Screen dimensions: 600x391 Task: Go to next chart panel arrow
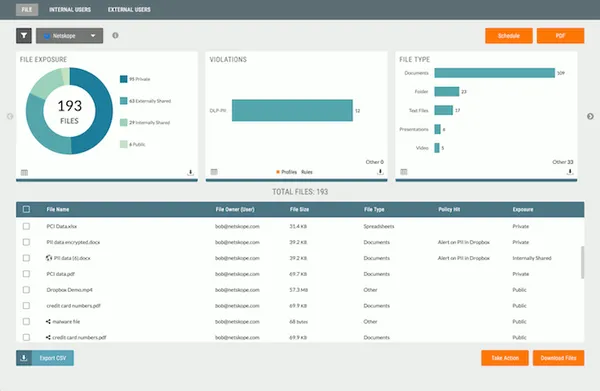tap(590, 116)
